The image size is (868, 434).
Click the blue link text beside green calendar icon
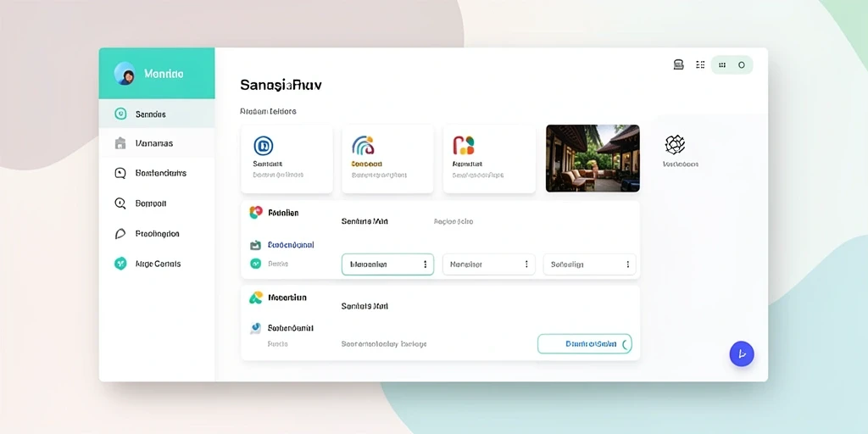tap(291, 245)
